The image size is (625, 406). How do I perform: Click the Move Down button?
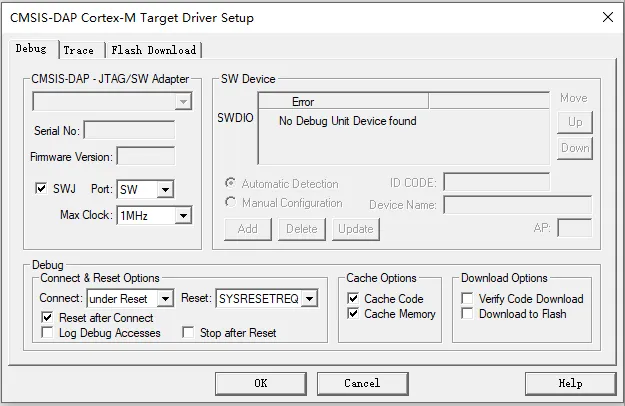[x=575, y=148]
